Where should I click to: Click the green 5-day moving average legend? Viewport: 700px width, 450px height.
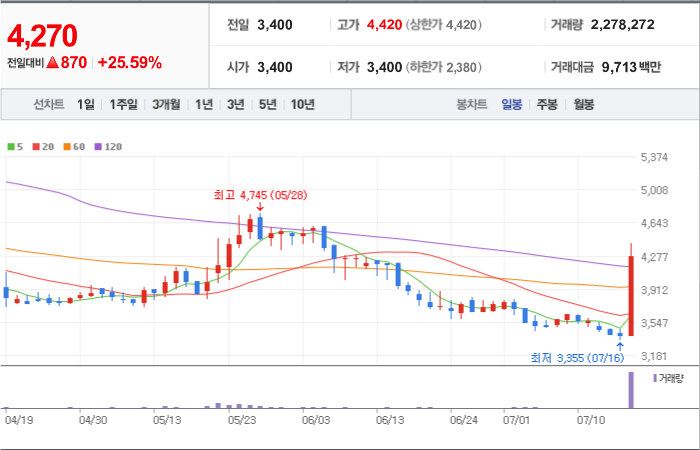click(15, 147)
